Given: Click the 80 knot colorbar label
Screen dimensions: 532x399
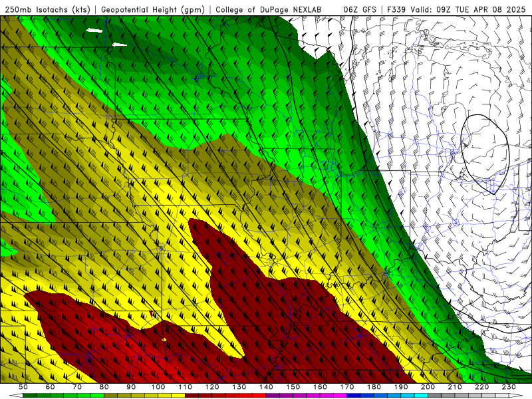Looking at the screenshot, I should click(x=104, y=387).
